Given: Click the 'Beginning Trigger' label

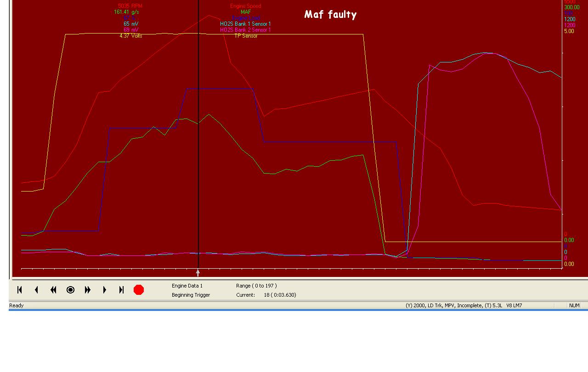Looking at the screenshot, I should tap(191, 295).
